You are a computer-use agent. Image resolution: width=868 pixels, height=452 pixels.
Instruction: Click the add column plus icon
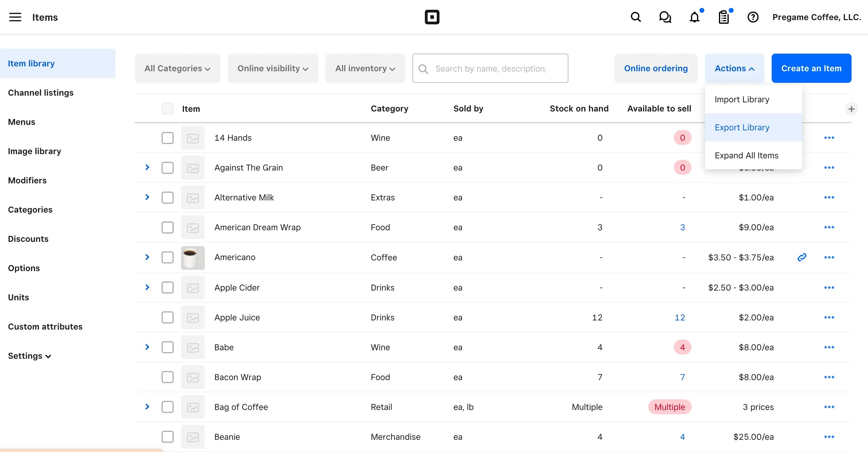point(851,109)
